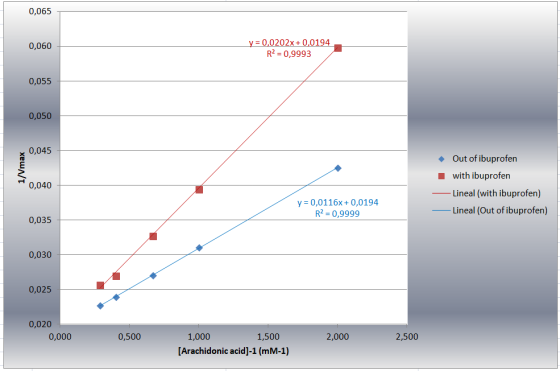Viewport: 560px width, 371px height.
Task: Click the 0,500 horizontal axis label
Action: pos(129,337)
